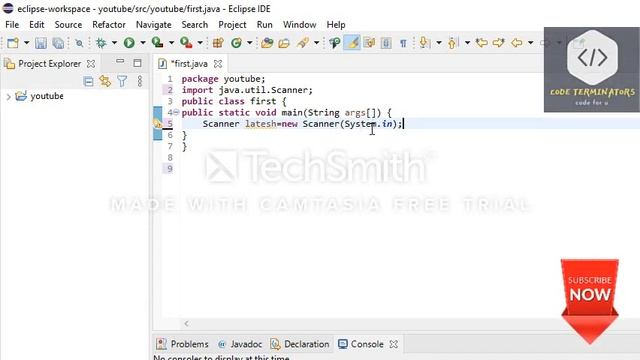Viewport: 640px width, 360px height.
Task: Click the Back navigation arrow
Action: click(x=517, y=42)
